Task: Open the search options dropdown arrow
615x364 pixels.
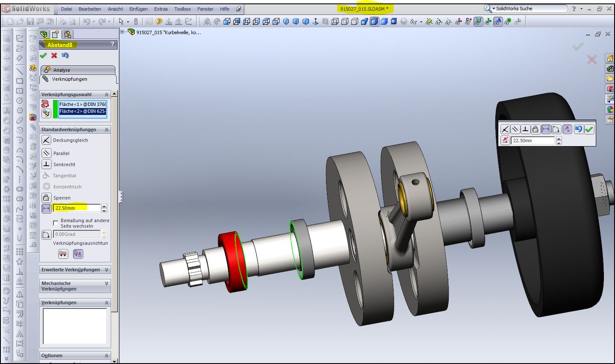Action: point(494,9)
